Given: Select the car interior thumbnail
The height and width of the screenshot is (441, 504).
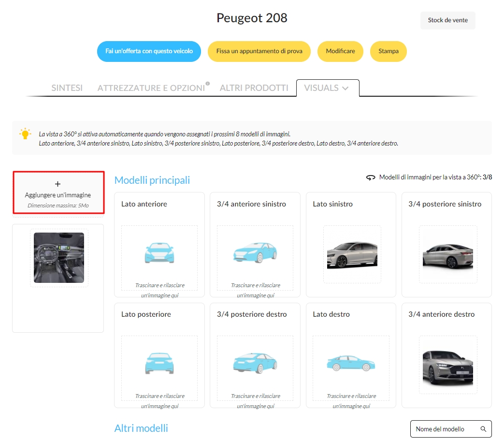Looking at the screenshot, I should click(59, 258).
